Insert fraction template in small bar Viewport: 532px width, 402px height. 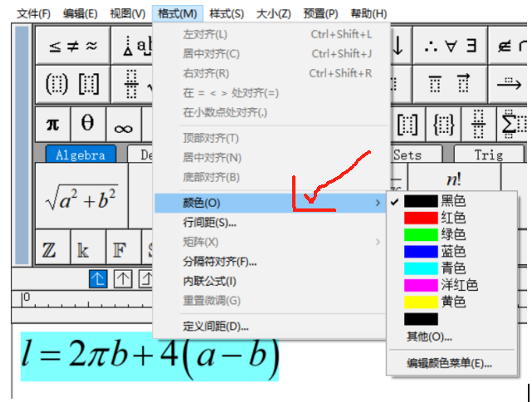[x=478, y=124]
